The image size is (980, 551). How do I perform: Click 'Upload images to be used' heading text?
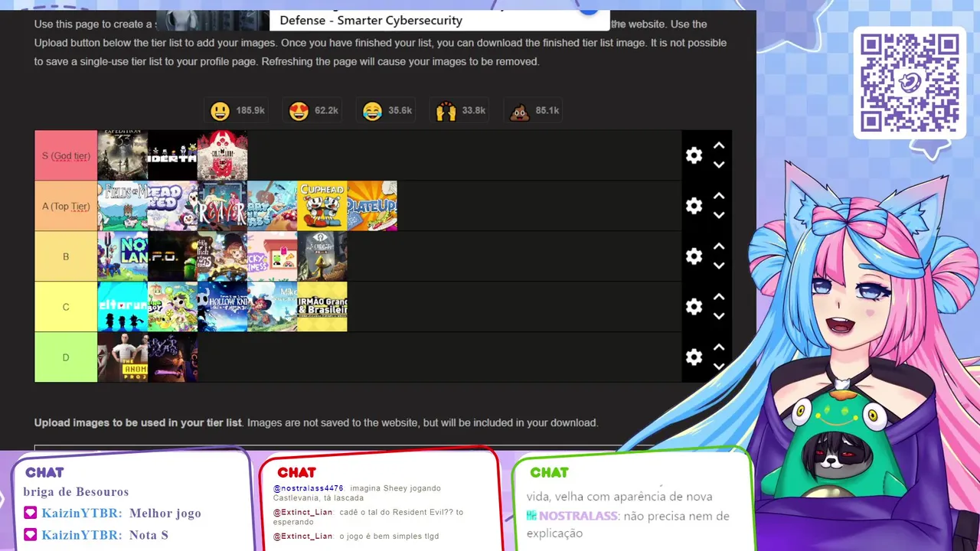click(x=138, y=422)
